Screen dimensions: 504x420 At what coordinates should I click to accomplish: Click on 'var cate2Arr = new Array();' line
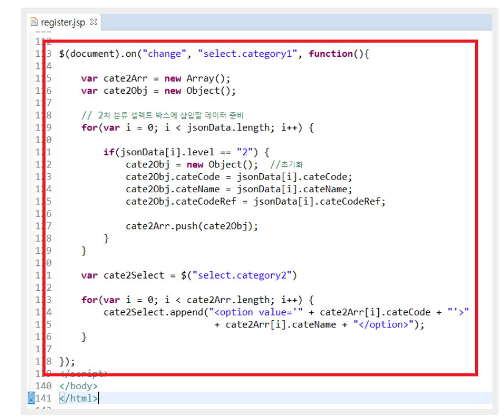pyautogui.click(x=156, y=78)
